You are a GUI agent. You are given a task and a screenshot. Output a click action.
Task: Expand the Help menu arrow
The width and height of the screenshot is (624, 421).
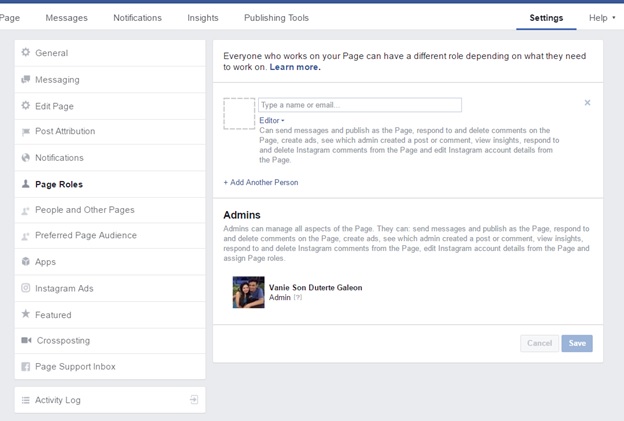pos(614,18)
